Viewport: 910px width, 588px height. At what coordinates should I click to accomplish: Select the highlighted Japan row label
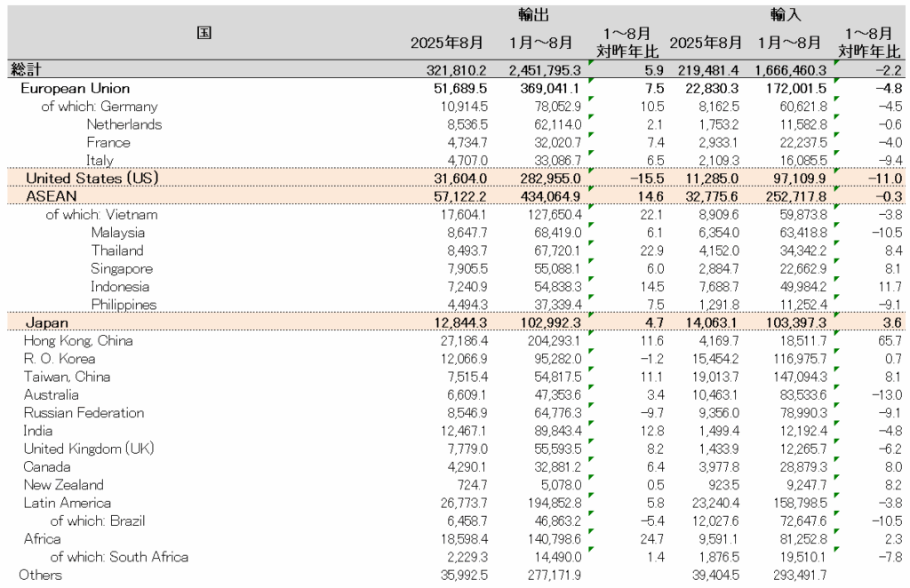(x=46, y=322)
